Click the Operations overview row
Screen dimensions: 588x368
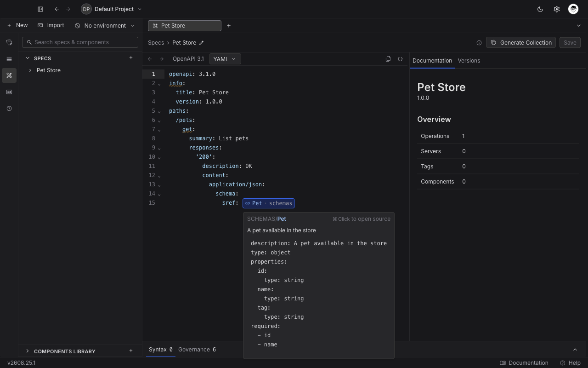pyautogui.click(x=498, y=136)
